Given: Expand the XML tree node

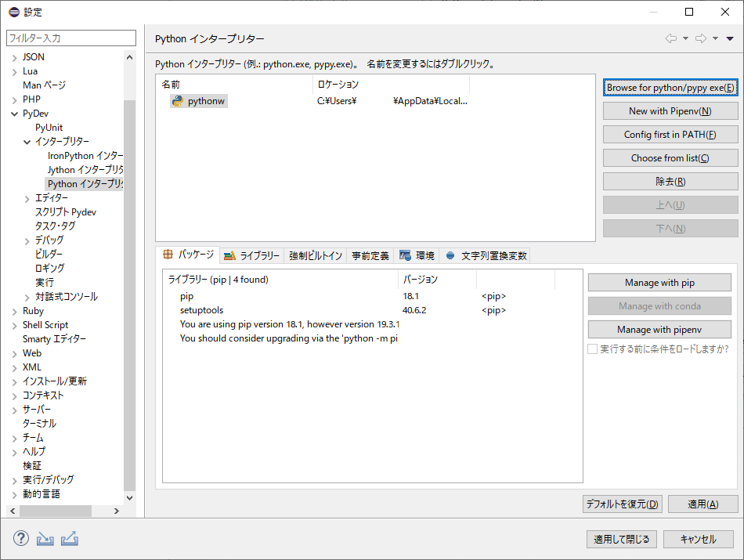Looking at the screenshot, I should (x=15, y=368).
